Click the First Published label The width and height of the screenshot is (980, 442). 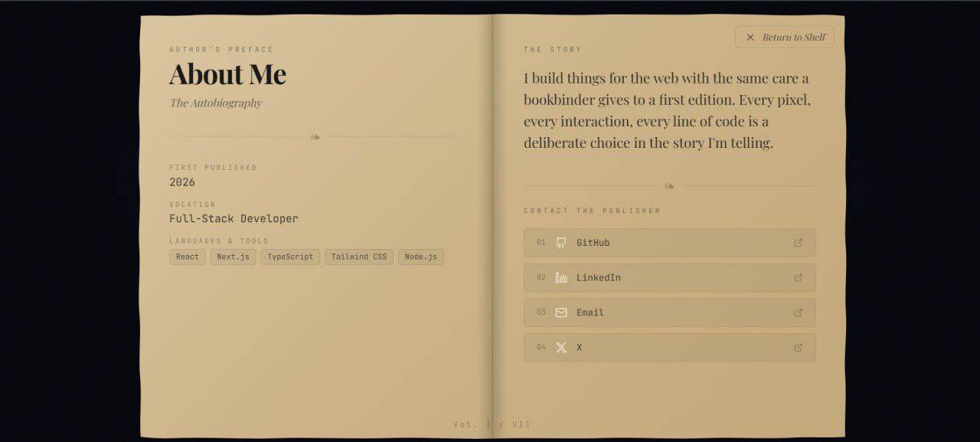(x=214, y=168)
